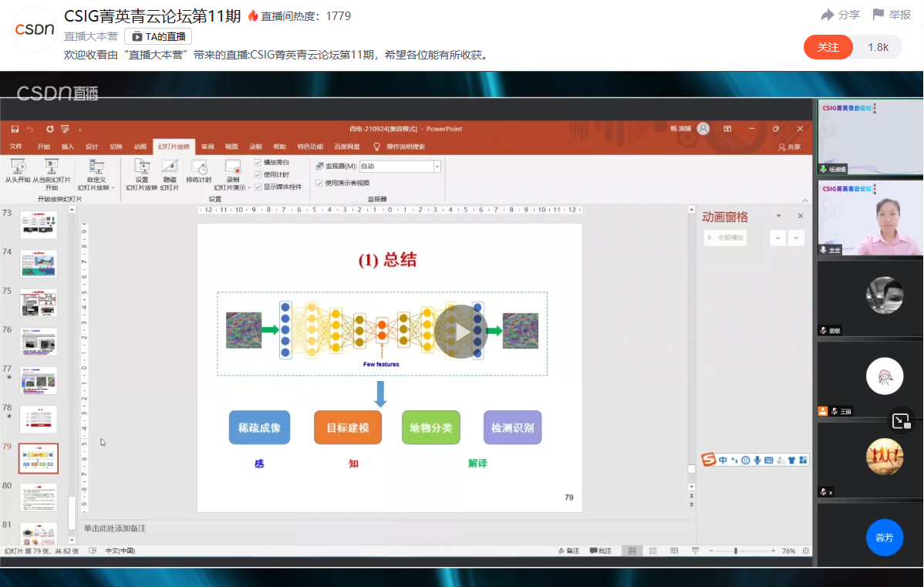This screenshot has width=924, height=587.
Task: Start slideshow from current slide (从当前幻灯片开始)
Action: [51, 167]
